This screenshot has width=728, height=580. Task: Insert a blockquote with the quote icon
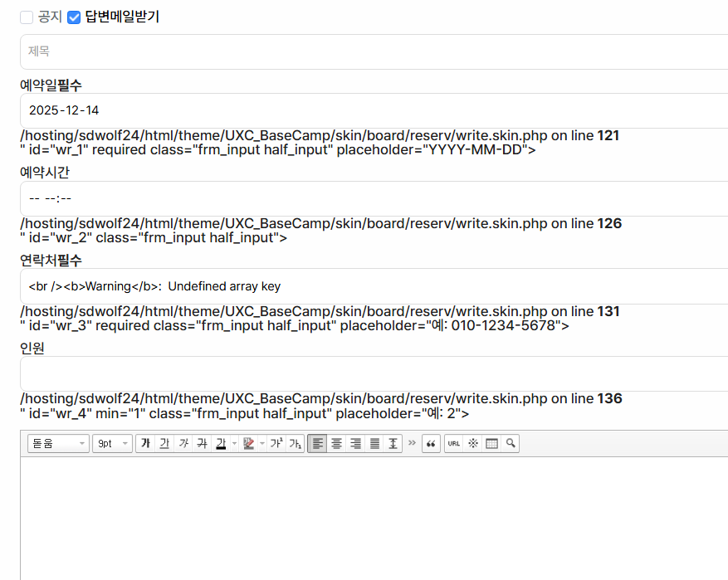point(431,444)
